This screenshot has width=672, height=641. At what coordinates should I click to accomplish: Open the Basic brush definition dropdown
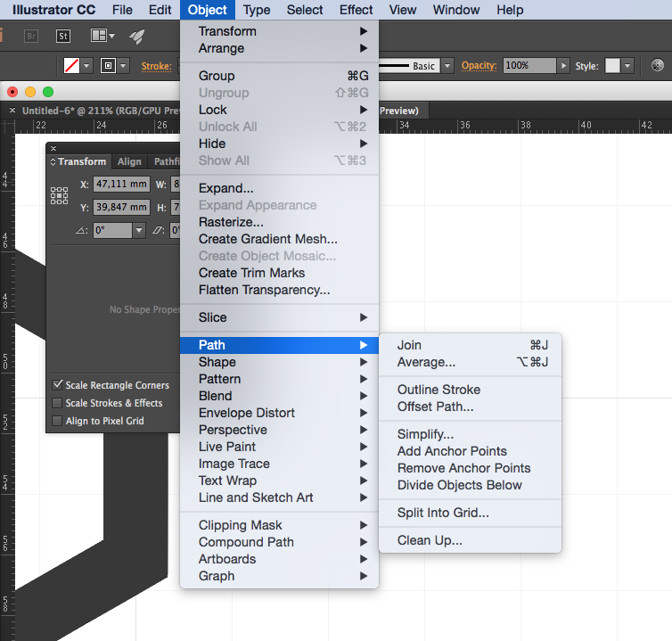pos(447,66)
